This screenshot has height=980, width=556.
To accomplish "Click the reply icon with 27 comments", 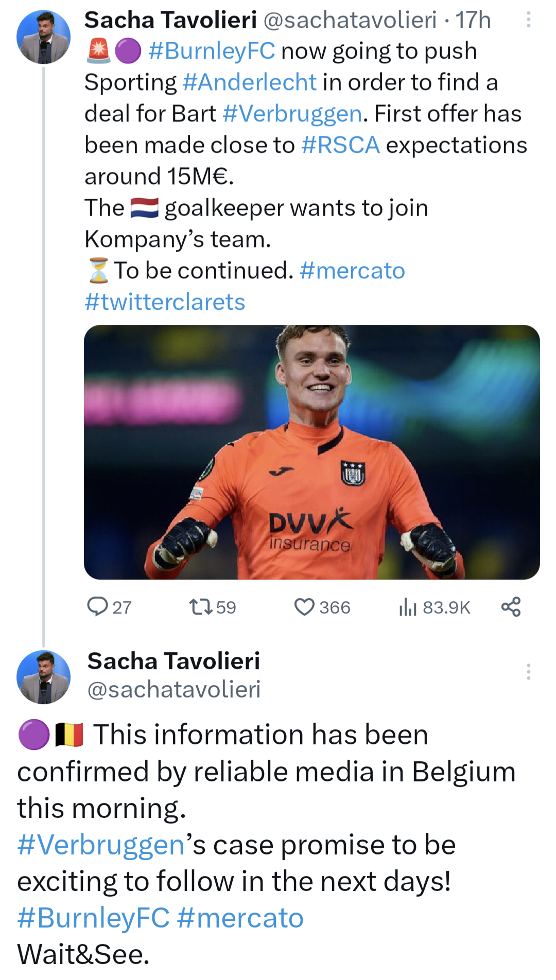I will pos(98,607).
